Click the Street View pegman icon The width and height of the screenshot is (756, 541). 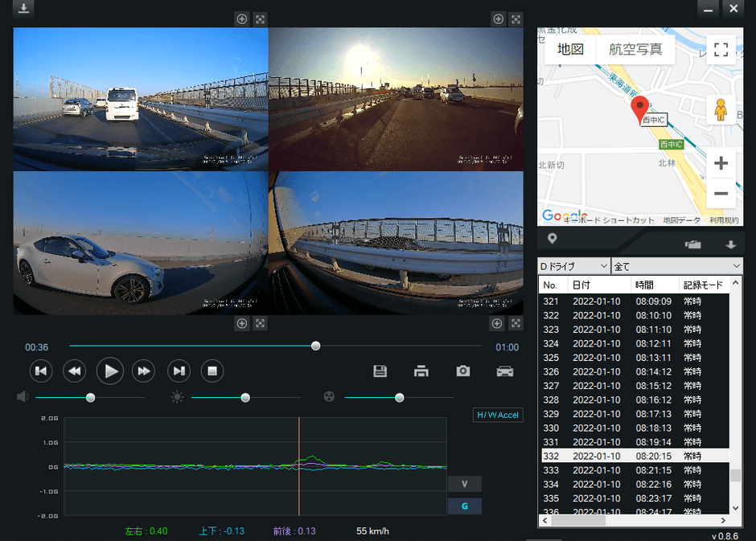tap(721, 110)
